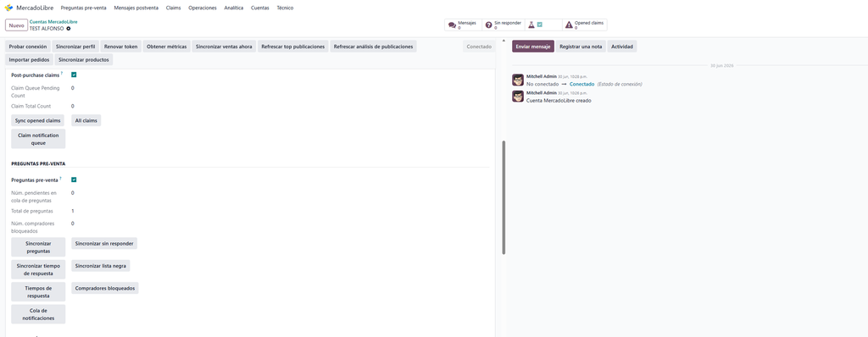Click Importar pedidos button

(30, 60)
